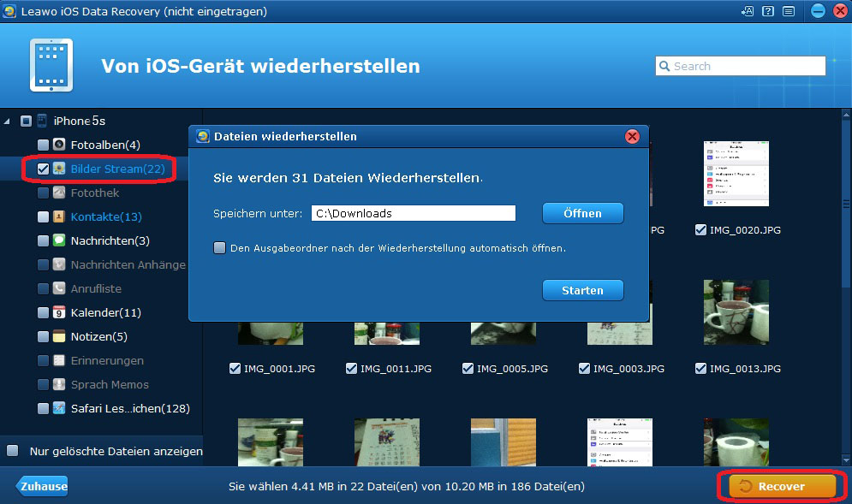852x504 pixels.
Task: Check the Notizen(5) checkbox
Action: click(43, 336)
